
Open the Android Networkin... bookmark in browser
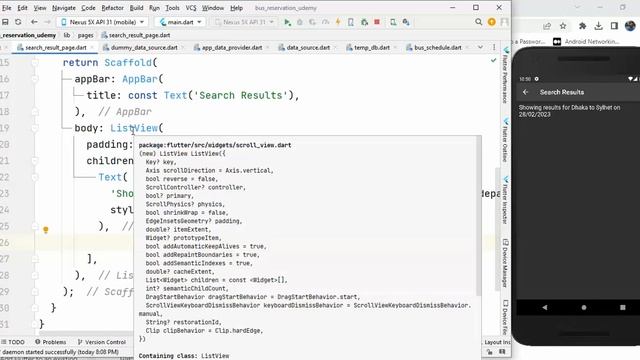click(586, 42)
